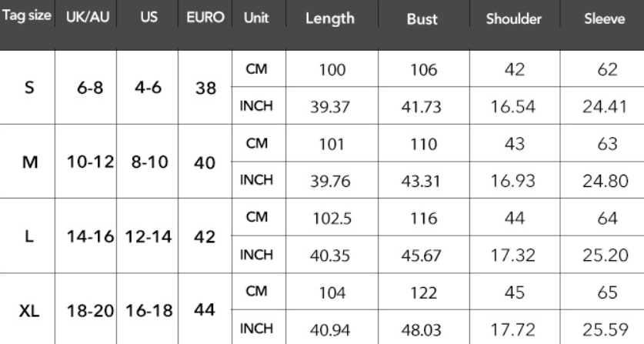
Task: Click the Tag size column header
Action: click(x=27, y=17)
